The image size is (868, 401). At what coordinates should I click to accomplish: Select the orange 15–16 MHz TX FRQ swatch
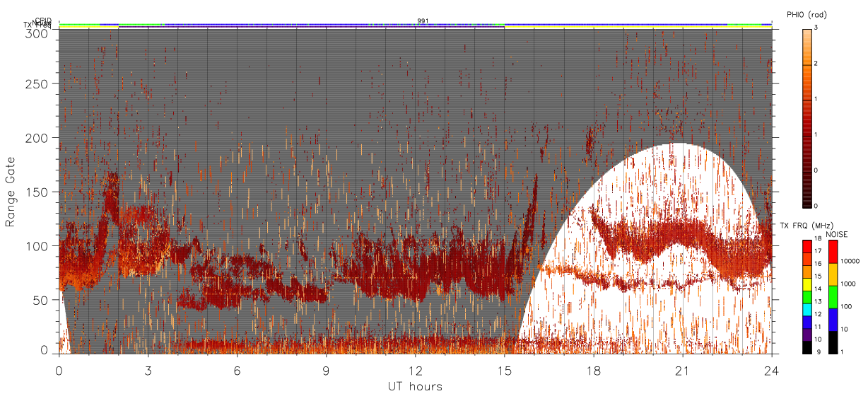coord(807,272)
